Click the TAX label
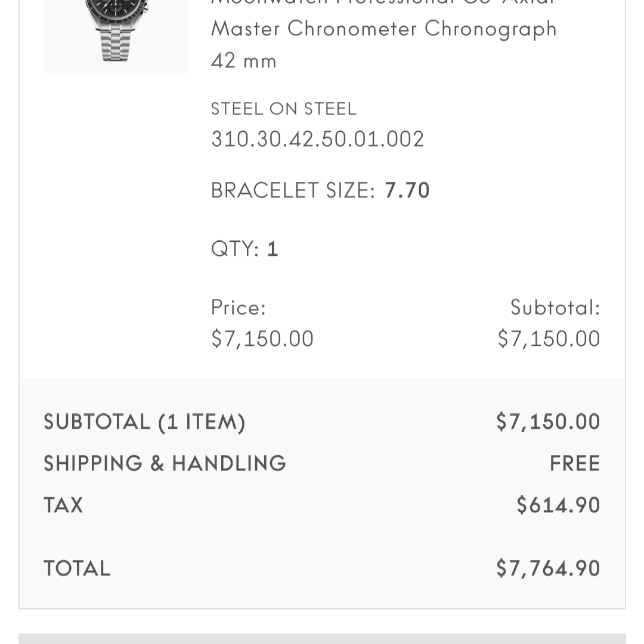Screen dimensions: 644x644 63,505
